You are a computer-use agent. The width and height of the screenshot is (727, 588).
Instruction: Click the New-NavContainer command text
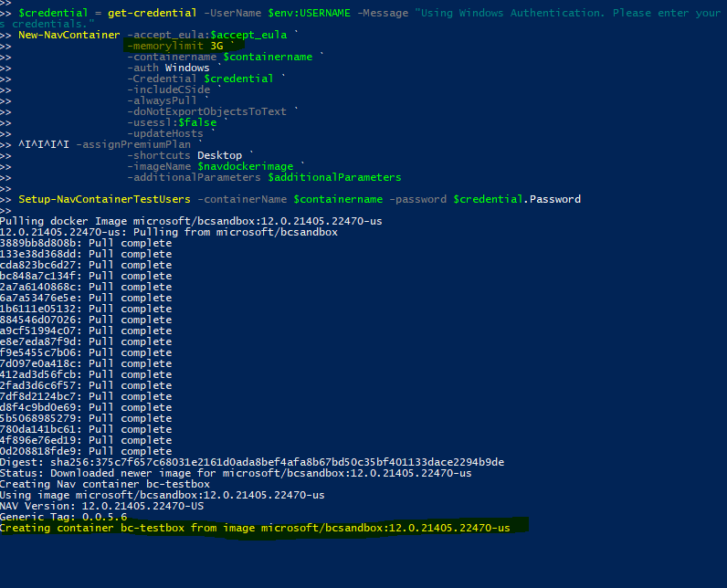[69, 35]
